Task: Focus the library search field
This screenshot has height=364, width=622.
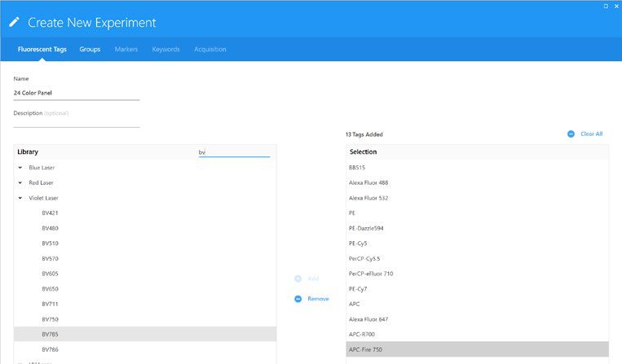Action: coord(233,152)
